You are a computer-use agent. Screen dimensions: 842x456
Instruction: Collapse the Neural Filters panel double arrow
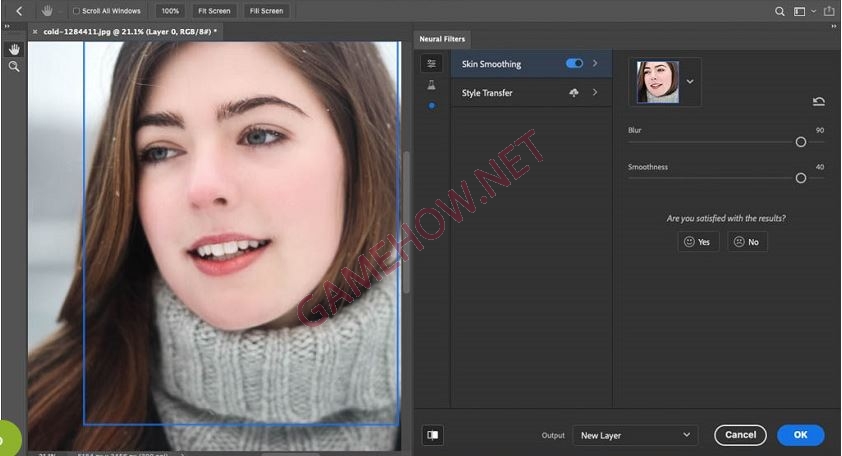[834, 26]
